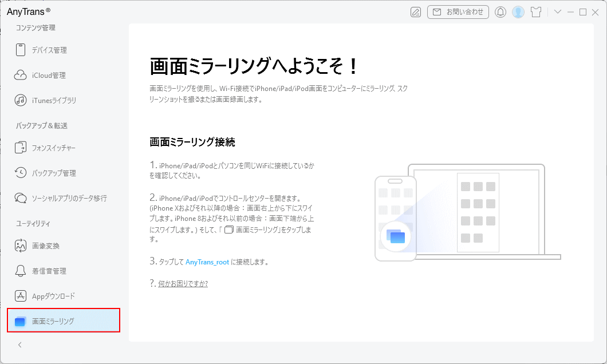Expand the title bar dropdown arrow
Viewport: 607px width, 364px height.
(557, 11)
